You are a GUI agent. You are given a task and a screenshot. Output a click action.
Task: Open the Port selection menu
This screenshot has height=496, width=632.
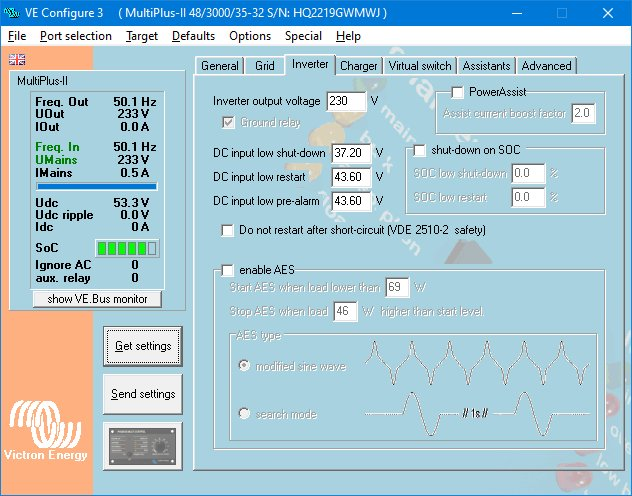(76, 36)
